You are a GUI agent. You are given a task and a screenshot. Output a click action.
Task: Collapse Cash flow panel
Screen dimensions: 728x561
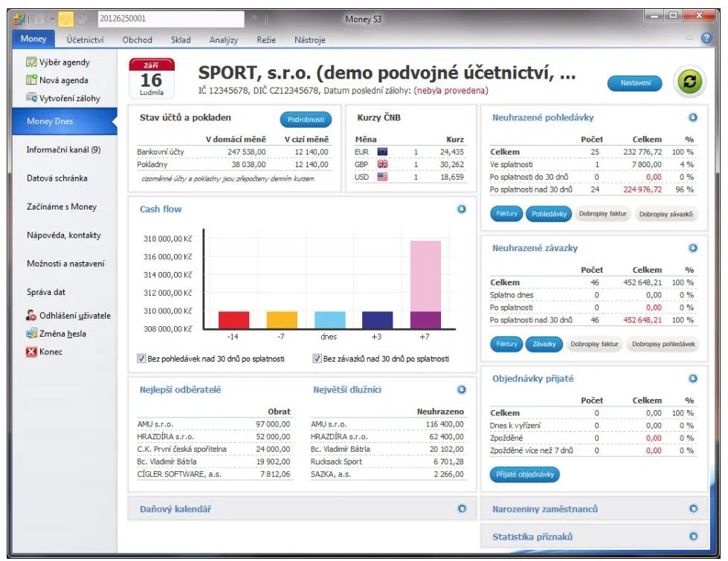click(462, 210)
